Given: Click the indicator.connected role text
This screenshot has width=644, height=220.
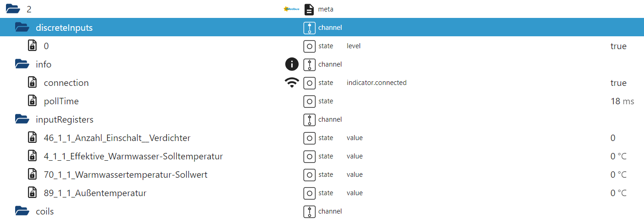Looking at the screenshot, I should pyautogui.click(x=377, y=83).
